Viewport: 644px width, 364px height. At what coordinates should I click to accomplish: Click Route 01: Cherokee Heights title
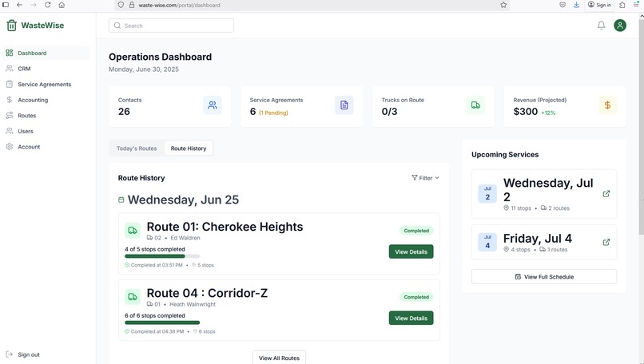click(225, 227)
